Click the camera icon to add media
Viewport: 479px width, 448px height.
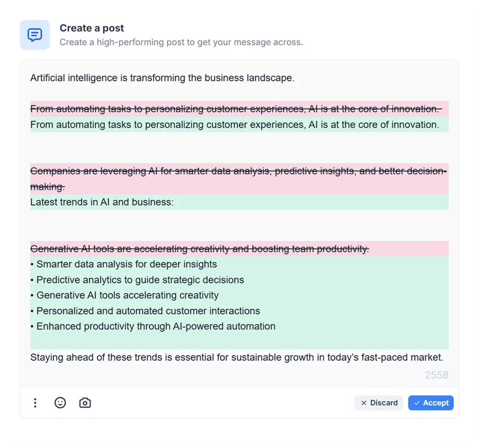[x=85, y=403]
